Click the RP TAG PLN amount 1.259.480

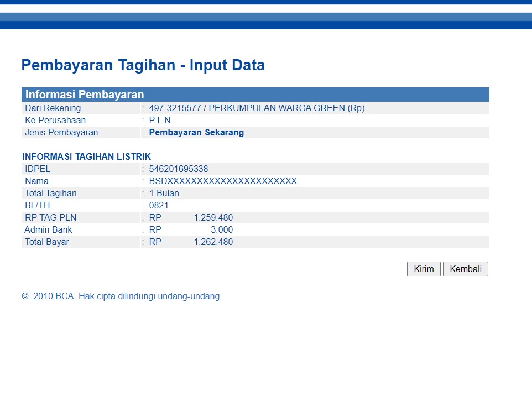click(213, 218)
